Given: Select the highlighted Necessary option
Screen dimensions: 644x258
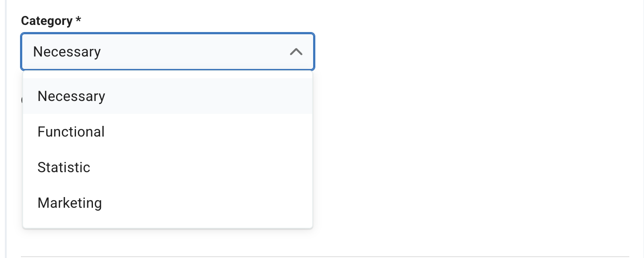Looking at the screenshot, I should (72, 96).
